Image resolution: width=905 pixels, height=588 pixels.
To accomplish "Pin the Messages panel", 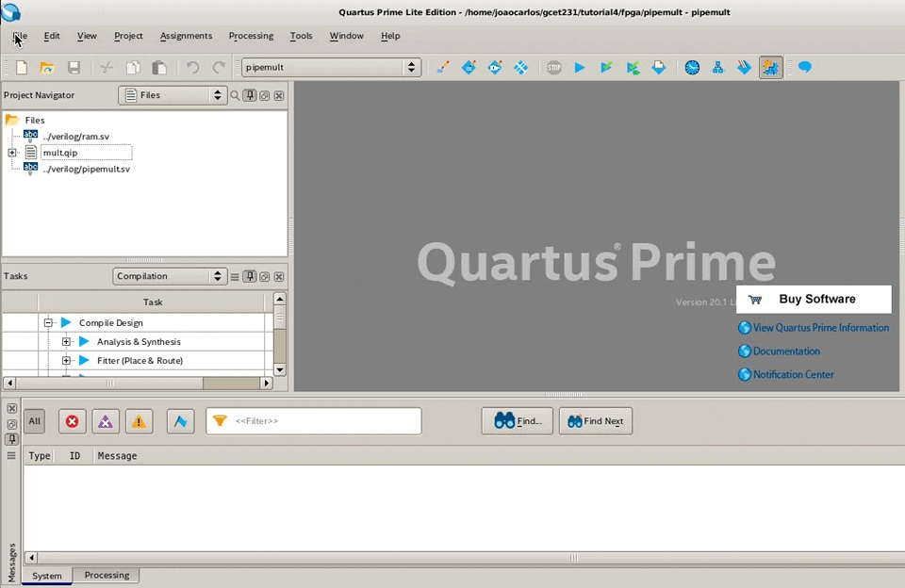I will click(x=11, y=439).
